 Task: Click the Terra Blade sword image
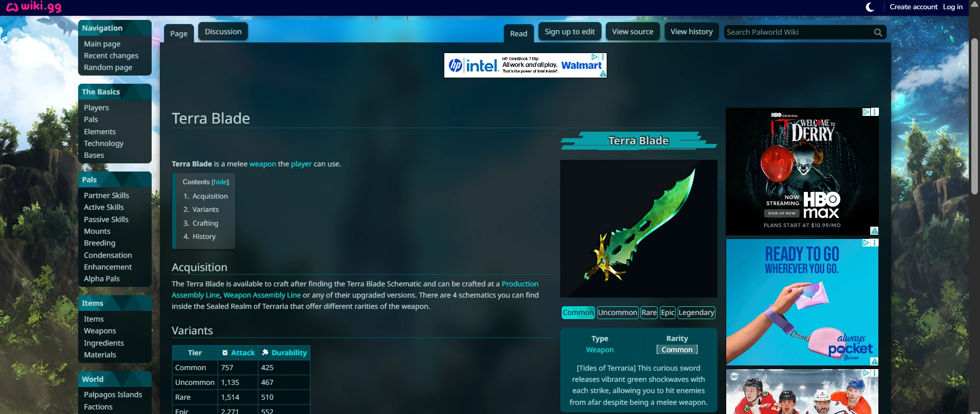coord(638,228)
